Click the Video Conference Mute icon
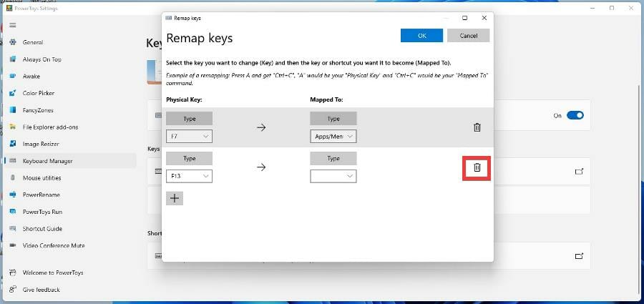Image resolution: width=644 pixels, height=304 pixels. click(x=13, y=245)
